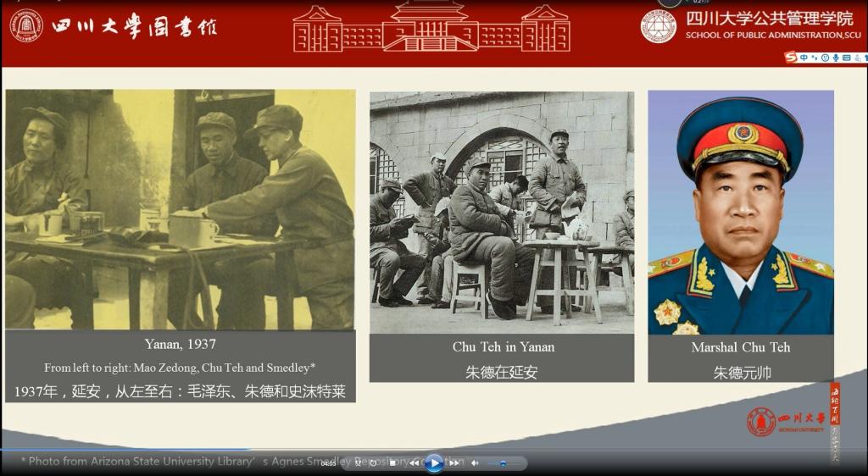
Task: Stop the video playback
Action: tap(392, 463)
